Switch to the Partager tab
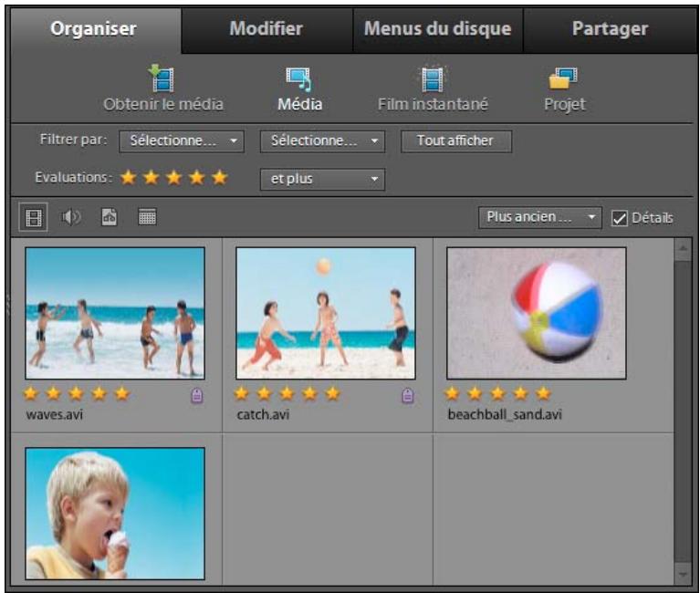700x593 pixels. 610,29
